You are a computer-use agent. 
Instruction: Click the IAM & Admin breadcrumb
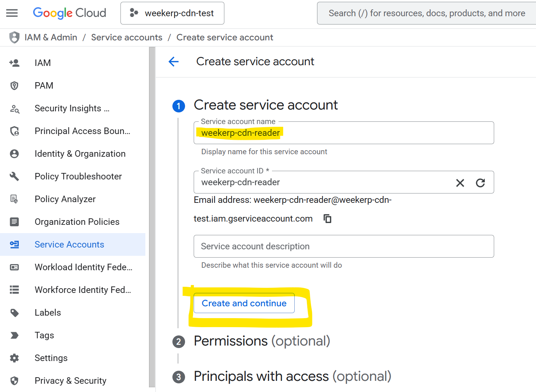coord(51,37)
